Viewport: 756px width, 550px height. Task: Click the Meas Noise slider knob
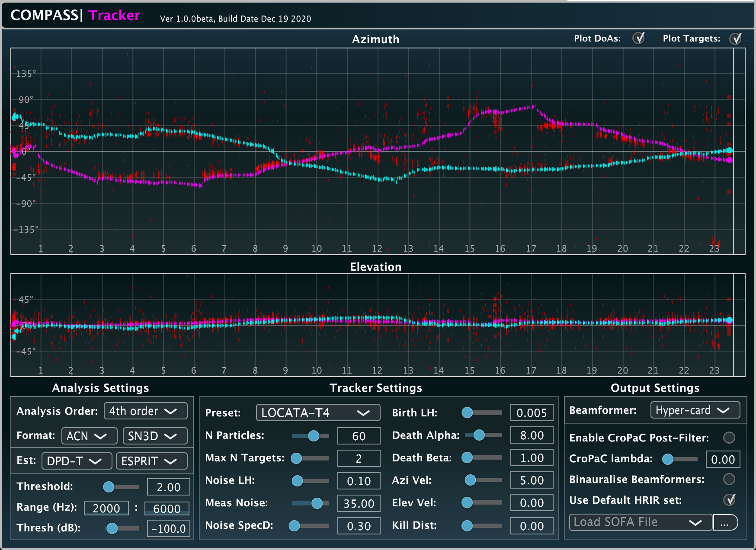pyautogui.click(x=317, y=503)
